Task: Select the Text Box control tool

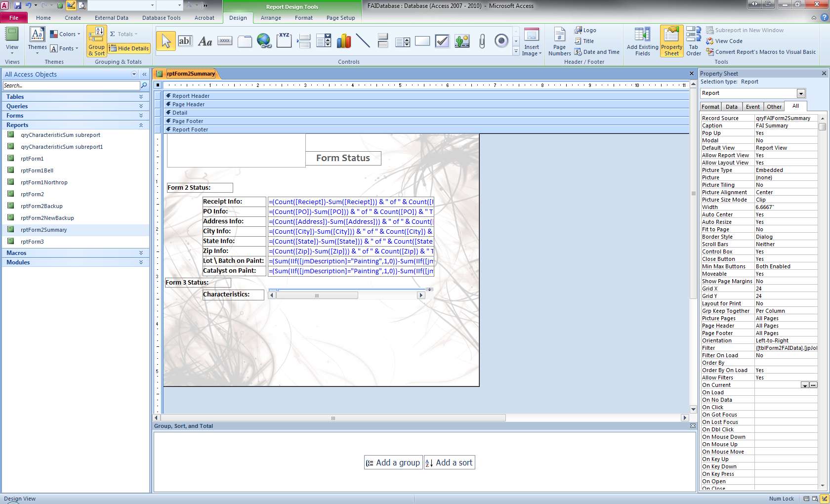Action: [x=185, y=41]
